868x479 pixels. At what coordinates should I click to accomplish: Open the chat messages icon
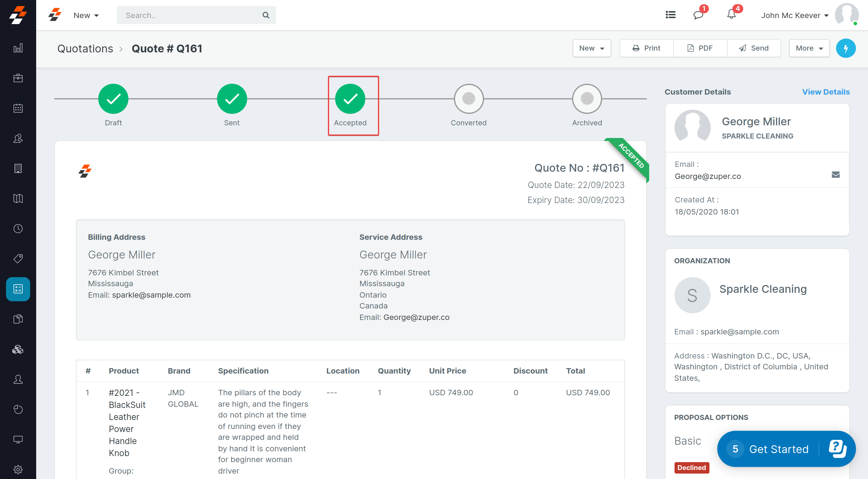click(698, 15)
